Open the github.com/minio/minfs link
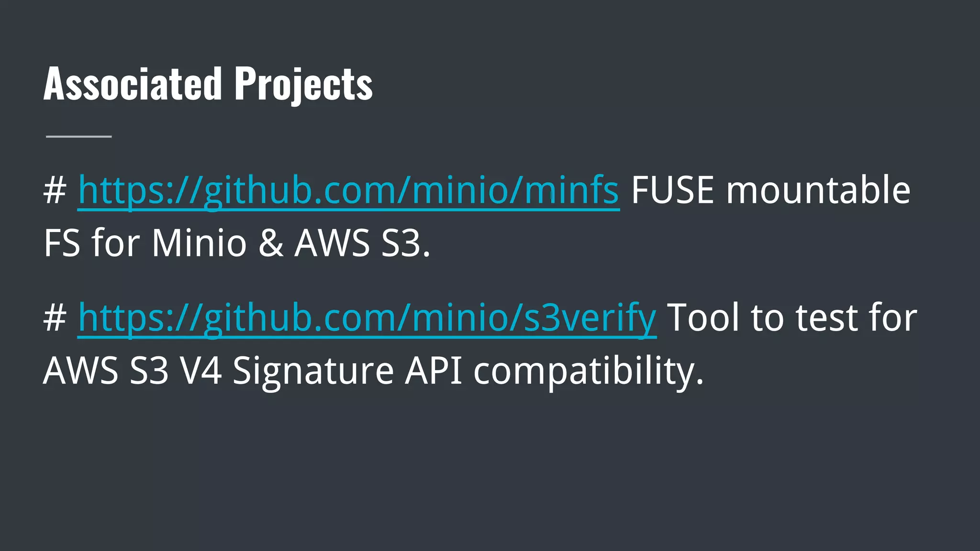 pos(349,190)
